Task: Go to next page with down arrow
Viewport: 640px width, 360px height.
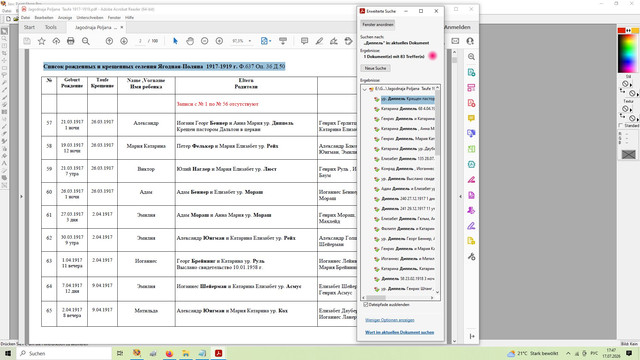Action: click(x=124, y=41)
